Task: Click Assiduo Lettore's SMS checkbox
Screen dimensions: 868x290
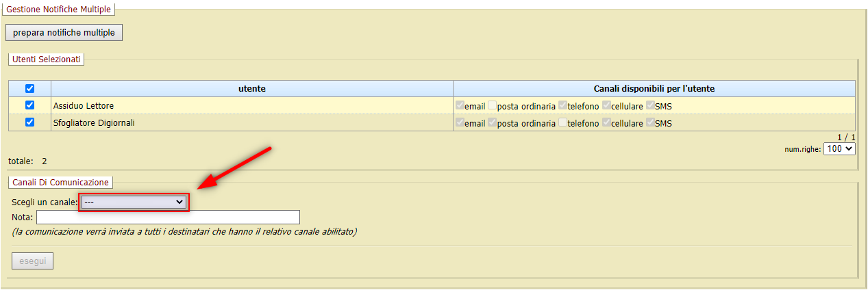Action: (x=650, y=105)
